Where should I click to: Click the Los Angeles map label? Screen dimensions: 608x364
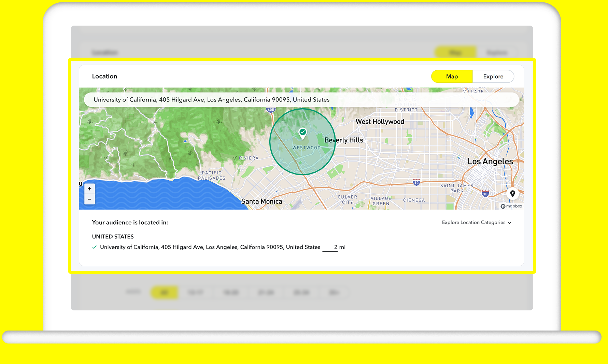490,162
